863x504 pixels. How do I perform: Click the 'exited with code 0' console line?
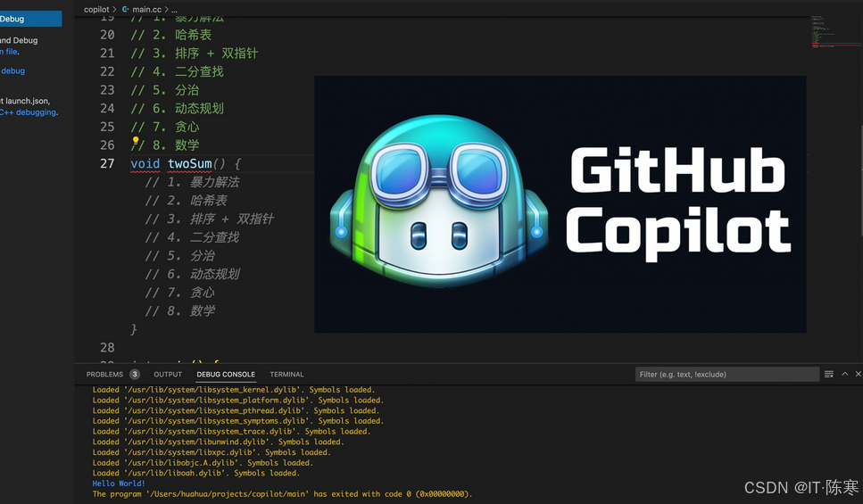[282, 494]
